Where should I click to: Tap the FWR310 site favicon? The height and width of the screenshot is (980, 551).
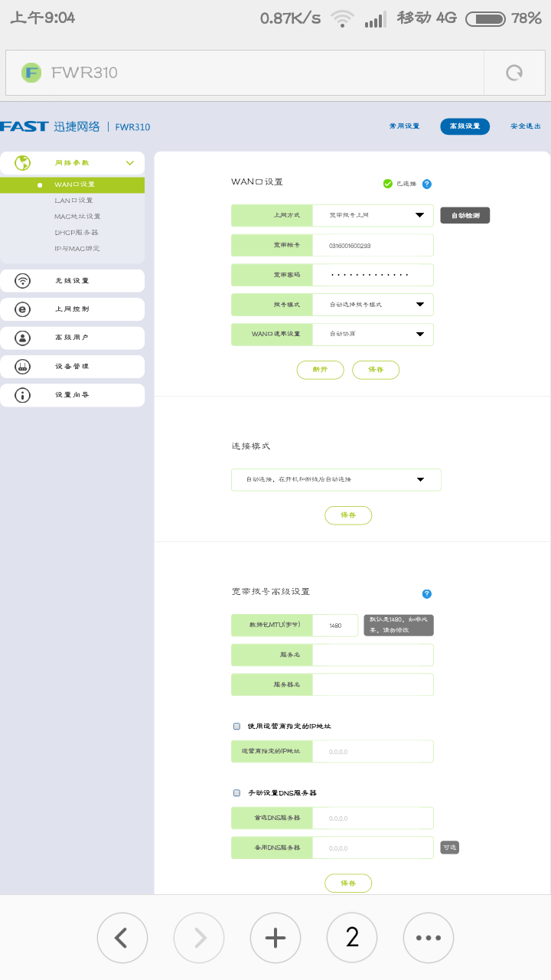point(31,73)
